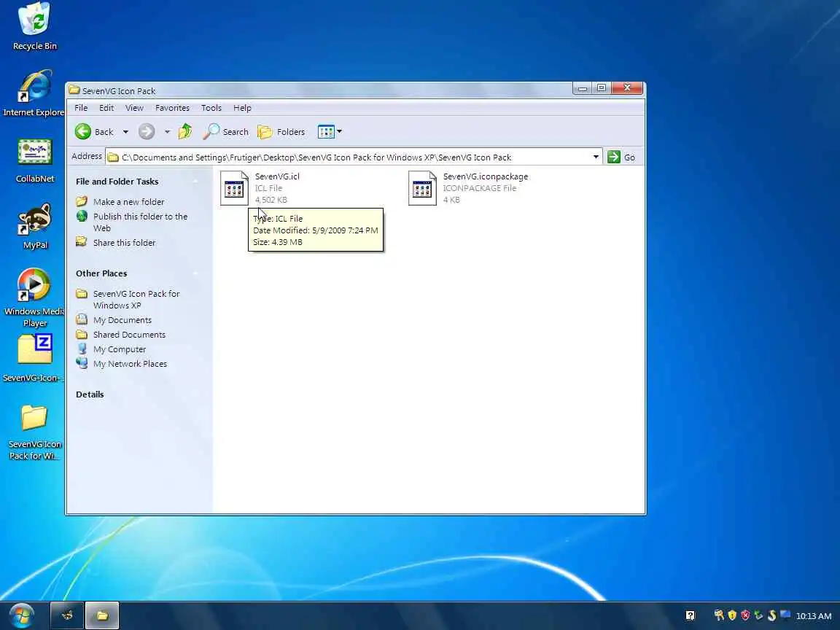Open the Tools menu
840x630 pixels.
pyautogui.click(x=211, y=108)
